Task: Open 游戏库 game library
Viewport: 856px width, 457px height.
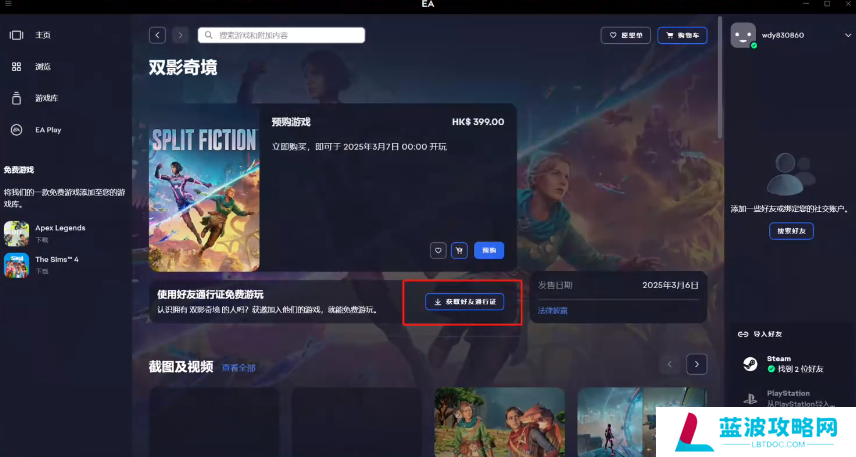Action: [x=46, y=98]
